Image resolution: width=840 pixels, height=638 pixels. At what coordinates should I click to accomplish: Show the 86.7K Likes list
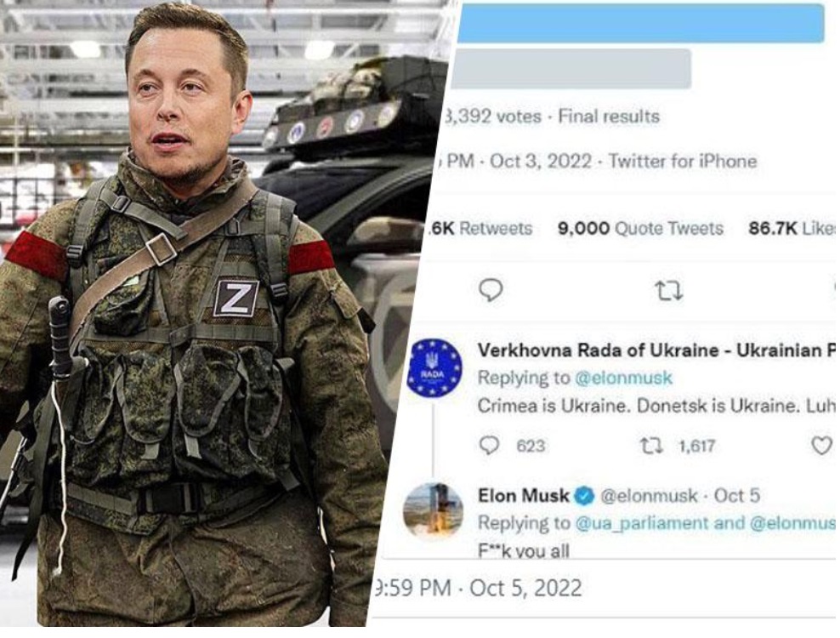(791, 228)
